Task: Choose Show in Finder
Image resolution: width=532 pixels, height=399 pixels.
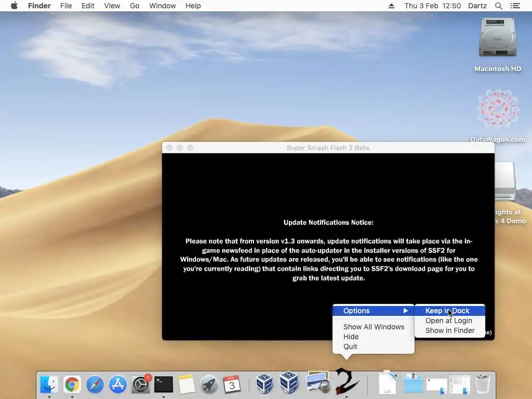Action: [450, 330]
